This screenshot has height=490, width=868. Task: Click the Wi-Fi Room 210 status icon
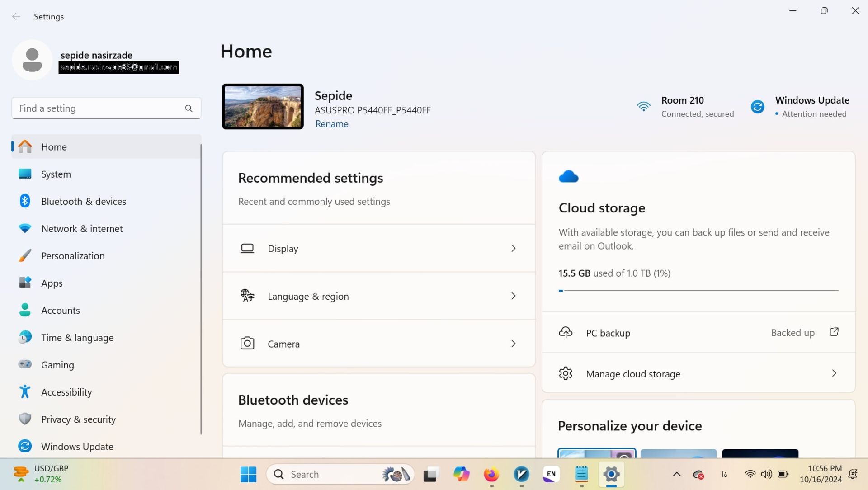pos(643,107)
